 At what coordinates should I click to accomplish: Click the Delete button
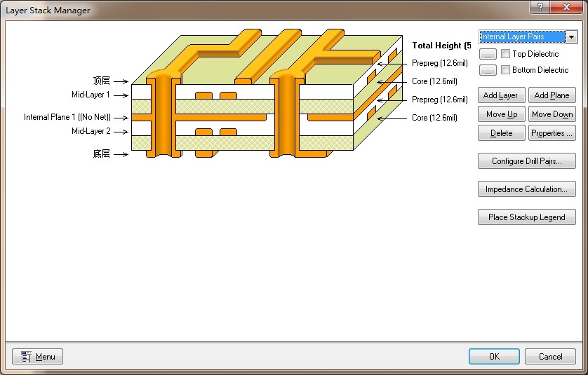[x=502, y=133]
